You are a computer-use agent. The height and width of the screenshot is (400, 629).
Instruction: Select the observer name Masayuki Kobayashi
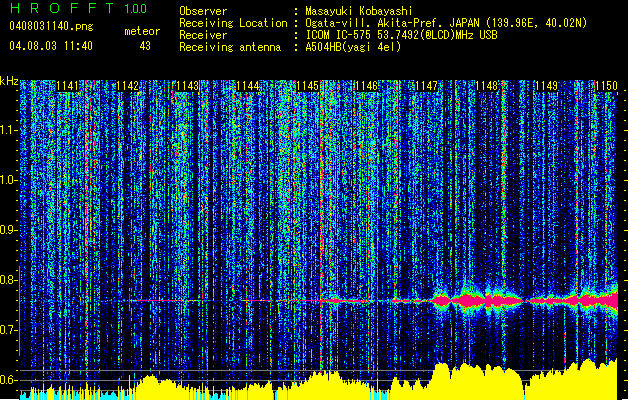pos(359,11)
